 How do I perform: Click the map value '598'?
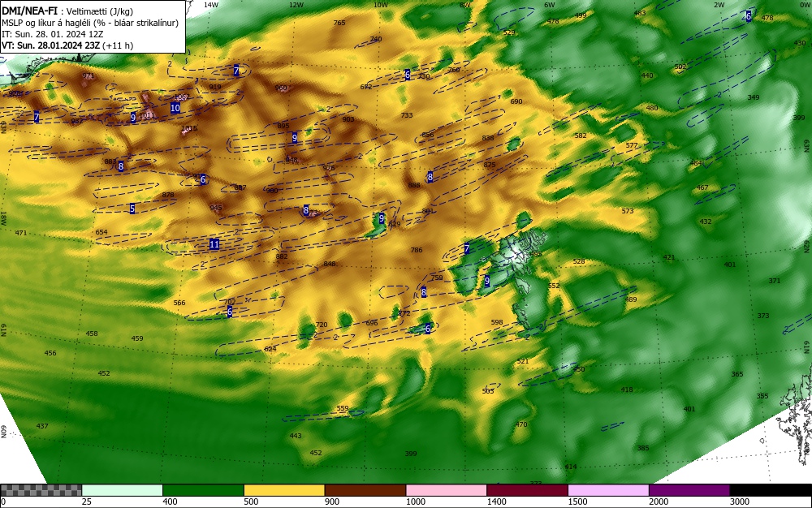tap(497, 322)
